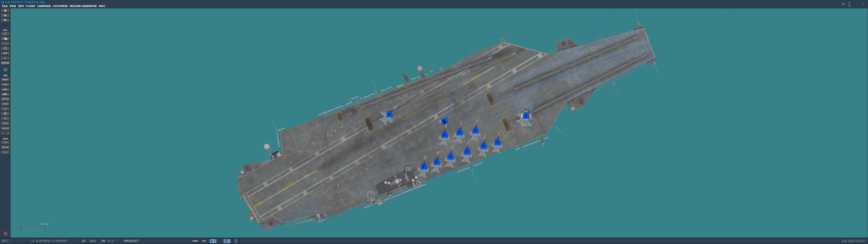Create a new mission with the blank page icon

[5, 11]
